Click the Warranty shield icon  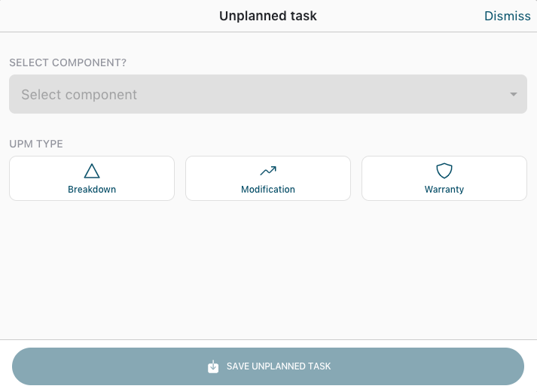(444, 171)
